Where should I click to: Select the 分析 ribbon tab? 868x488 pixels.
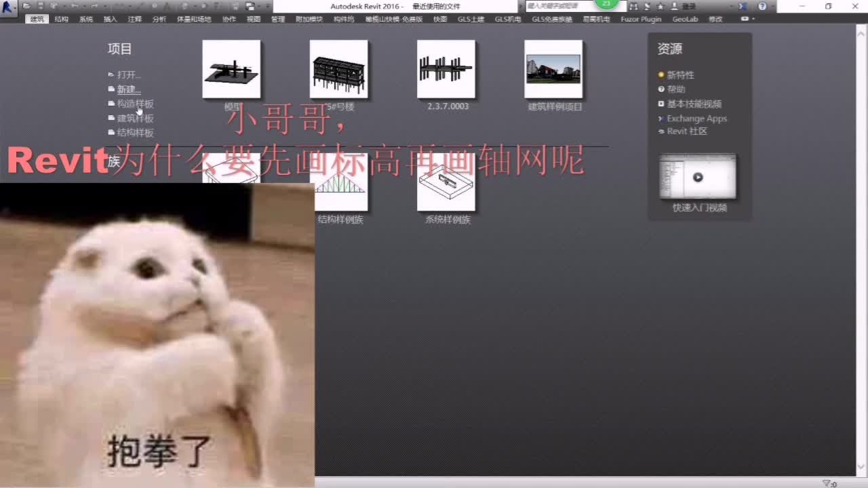(159, 19)
